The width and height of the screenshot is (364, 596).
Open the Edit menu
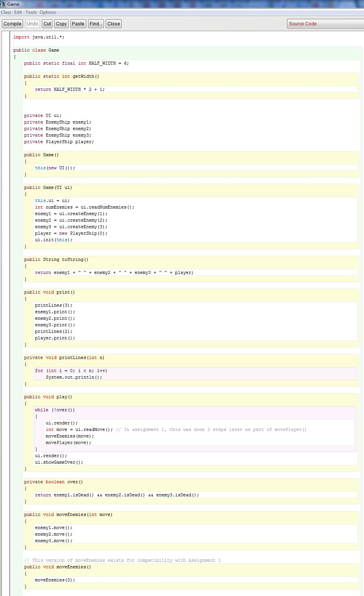pyautogui.click(x=17, y=12)
